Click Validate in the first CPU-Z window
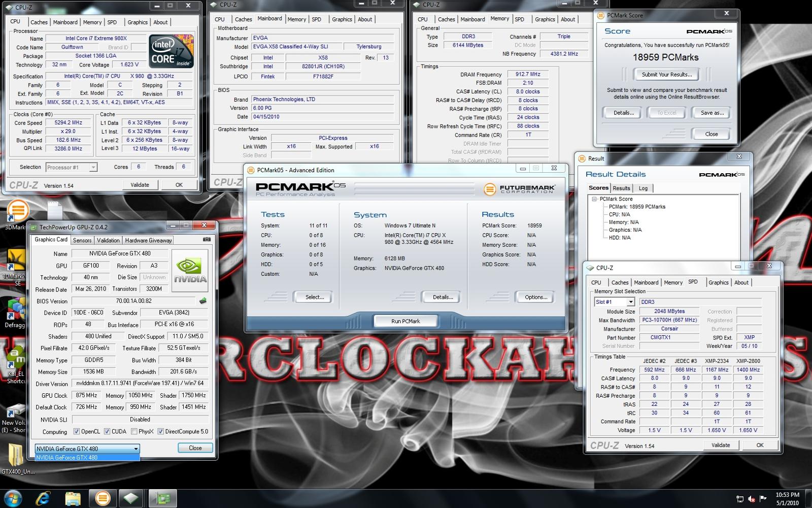The image size is (812, 508). click(x=140, y=185)
